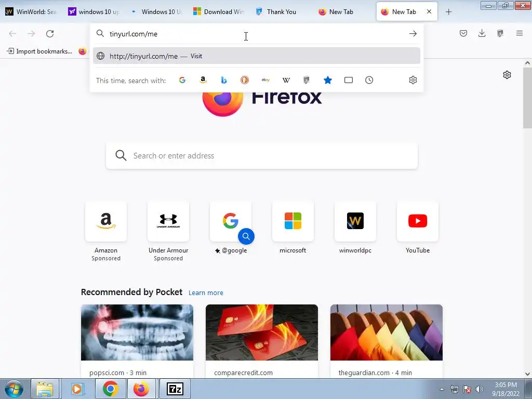Viewport: 532px width, 399px height.
Task: Switch to Download Windows tab
Action: tap(219, 11)
